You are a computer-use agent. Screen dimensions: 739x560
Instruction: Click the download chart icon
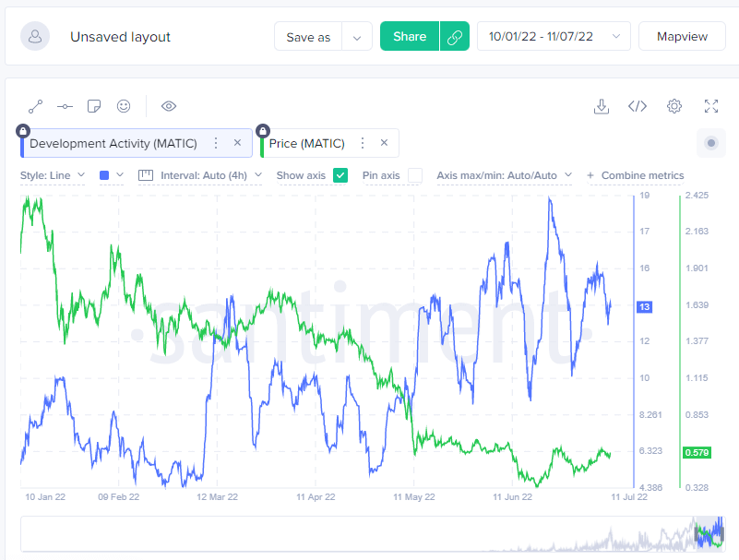(x=602, y=106)
